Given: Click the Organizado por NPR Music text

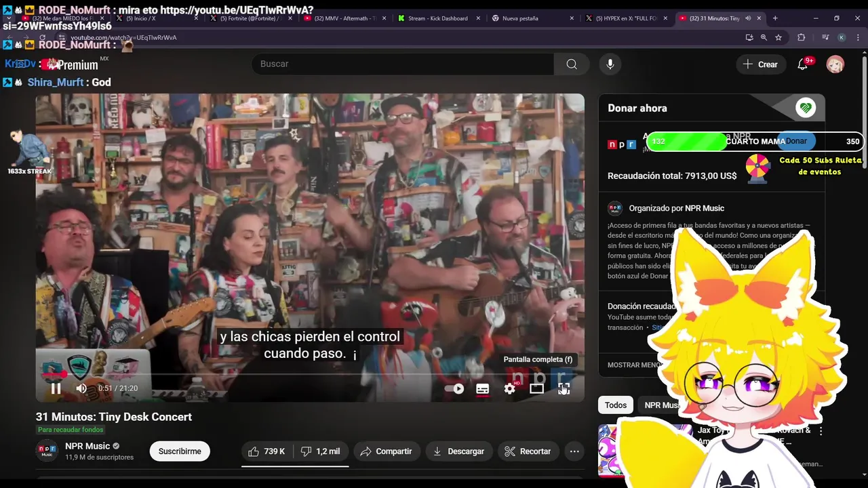Looking at the screenshot, I should 676,208.
